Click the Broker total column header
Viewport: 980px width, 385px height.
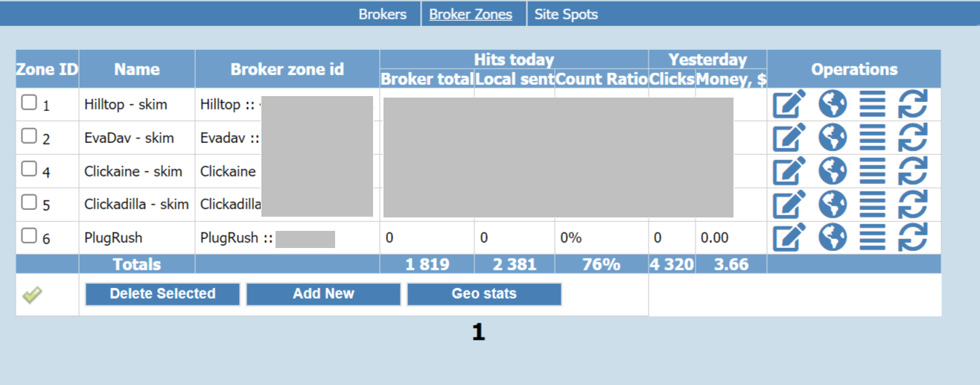(x=427, y=79)
